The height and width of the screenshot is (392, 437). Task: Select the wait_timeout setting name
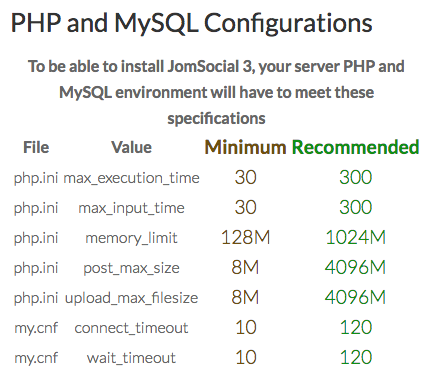[131, 358]
